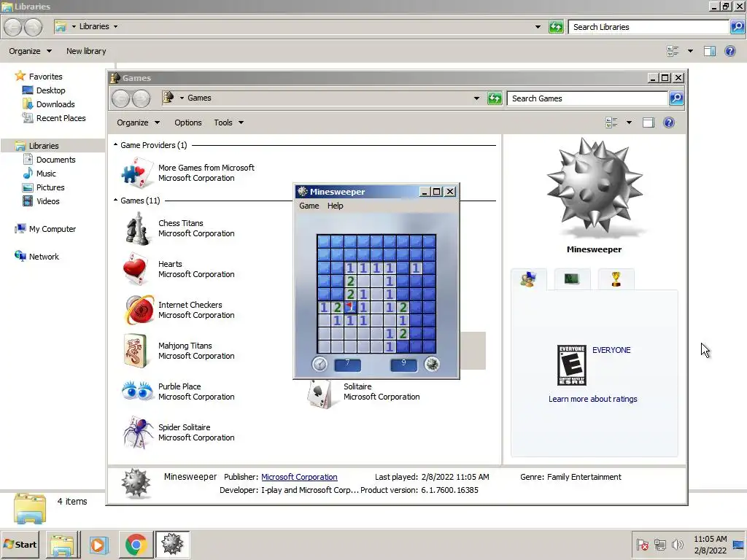
Task: Open help icon in Games toolbar
Action: 669,122
